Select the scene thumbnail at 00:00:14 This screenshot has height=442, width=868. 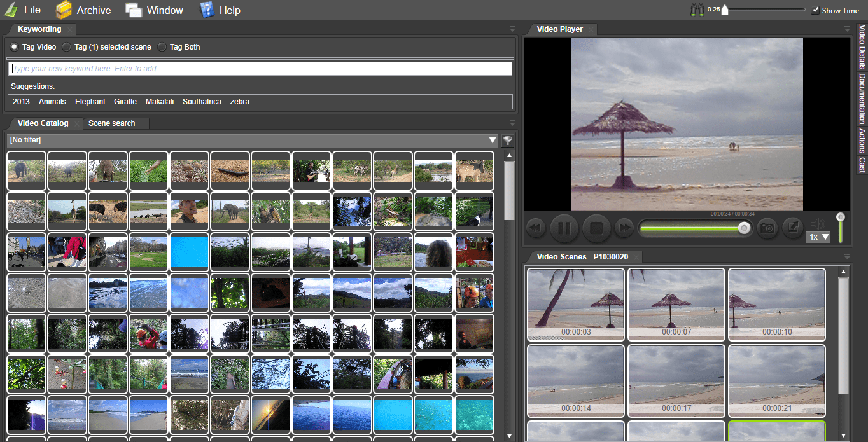576,380
